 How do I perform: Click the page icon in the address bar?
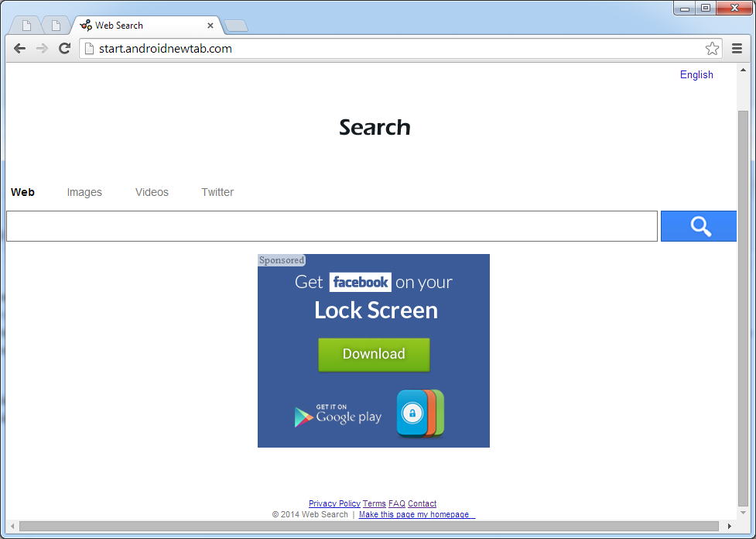tap(89, 48)
